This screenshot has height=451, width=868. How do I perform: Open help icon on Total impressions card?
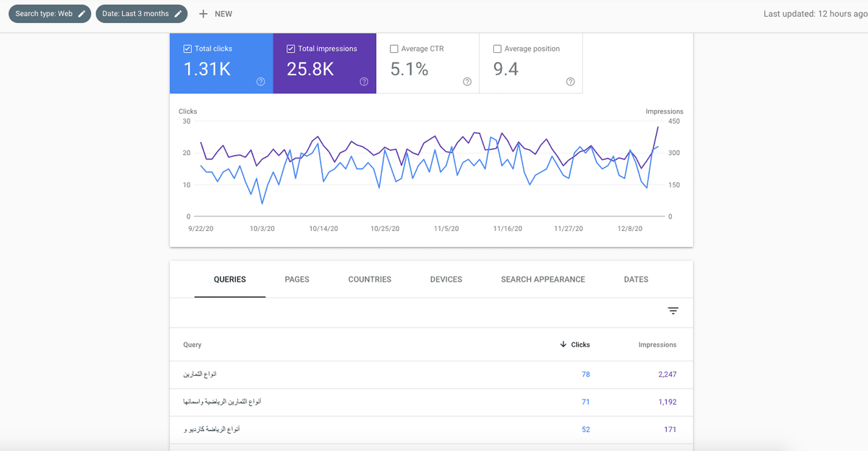click(x=364, y=82)
